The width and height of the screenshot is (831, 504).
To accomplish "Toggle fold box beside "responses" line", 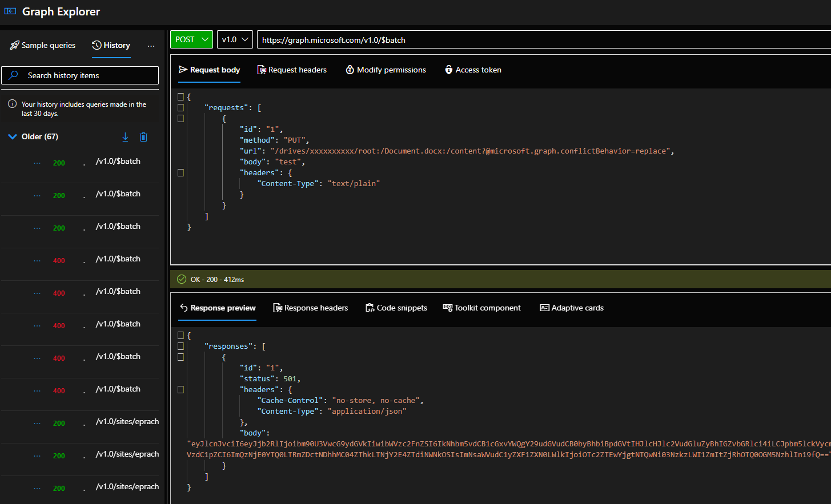I will pos(180,346).
